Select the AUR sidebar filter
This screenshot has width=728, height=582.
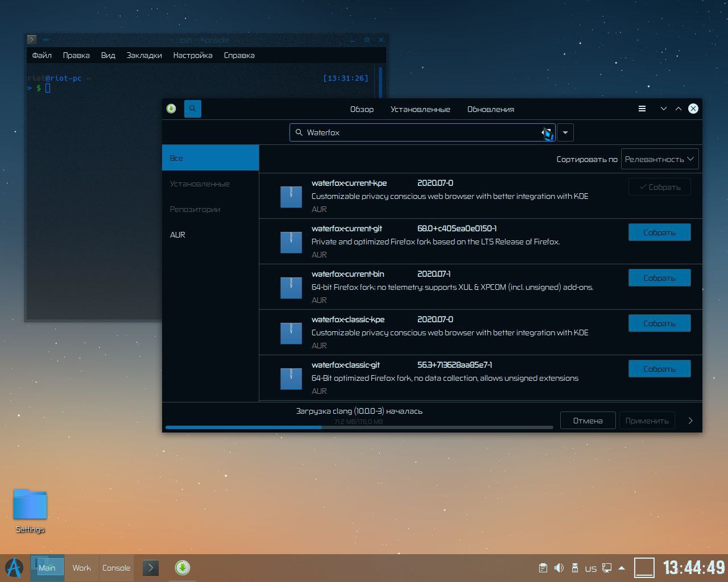210,235
